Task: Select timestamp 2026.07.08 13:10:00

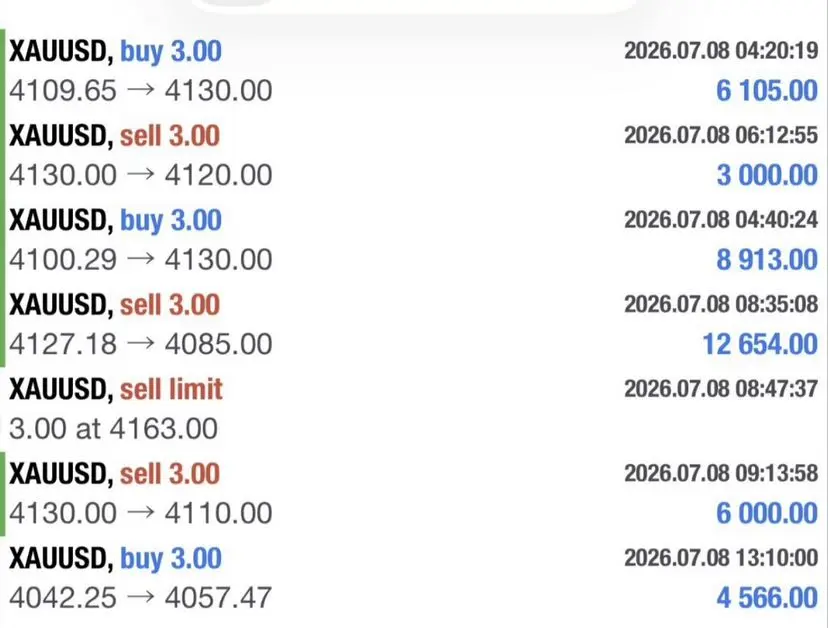Action: click(x=721, y=558)
